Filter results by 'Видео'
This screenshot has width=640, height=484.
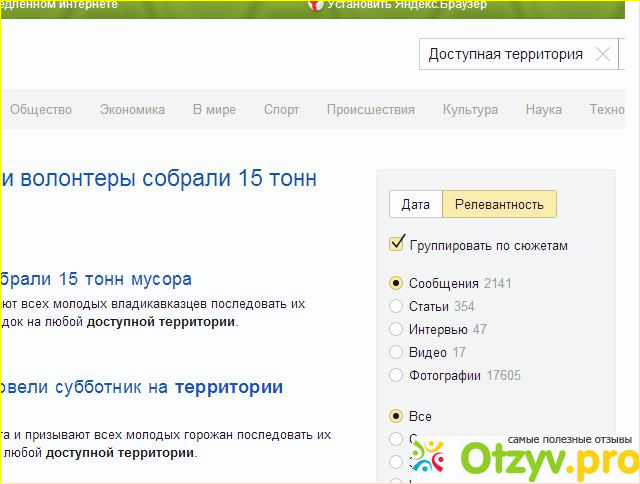tap(397, 352)
